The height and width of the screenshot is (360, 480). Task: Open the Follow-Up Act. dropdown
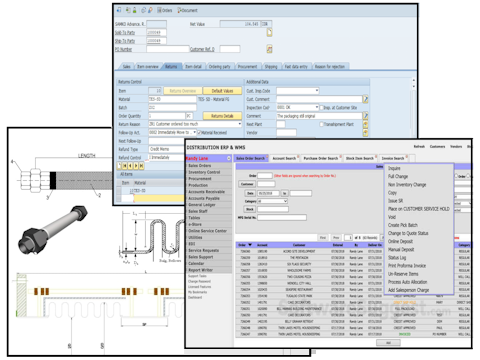pos(195,132)
